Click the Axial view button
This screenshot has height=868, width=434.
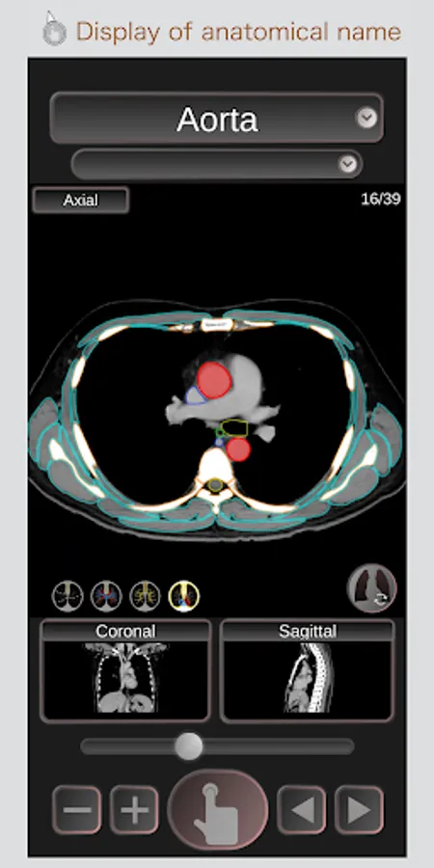pyautogui.click(x=81, y=200)
